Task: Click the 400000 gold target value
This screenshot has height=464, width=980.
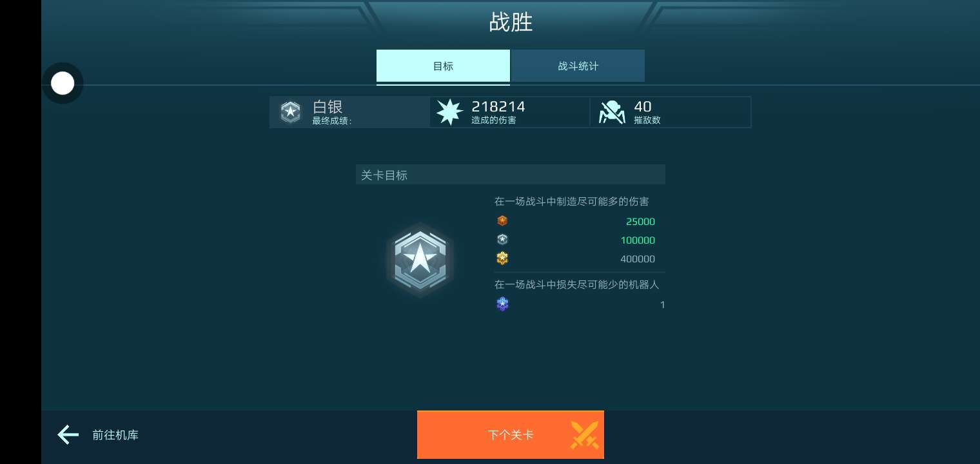Action: coord(638,259)
